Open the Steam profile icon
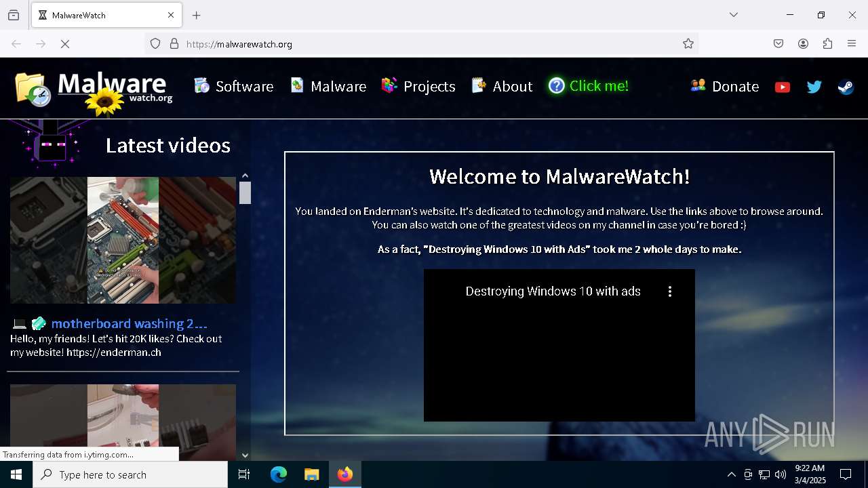The height and width of the screenshot is (488, 868). [846, 87]
